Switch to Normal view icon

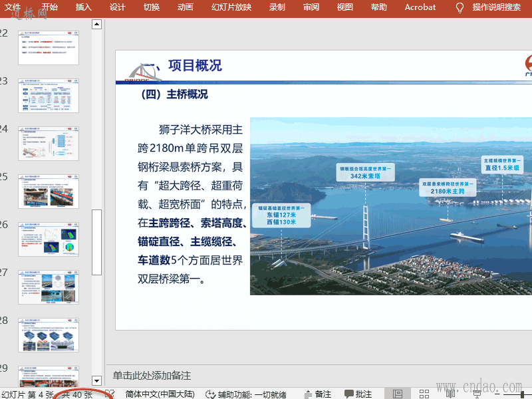tap(398, 394)
